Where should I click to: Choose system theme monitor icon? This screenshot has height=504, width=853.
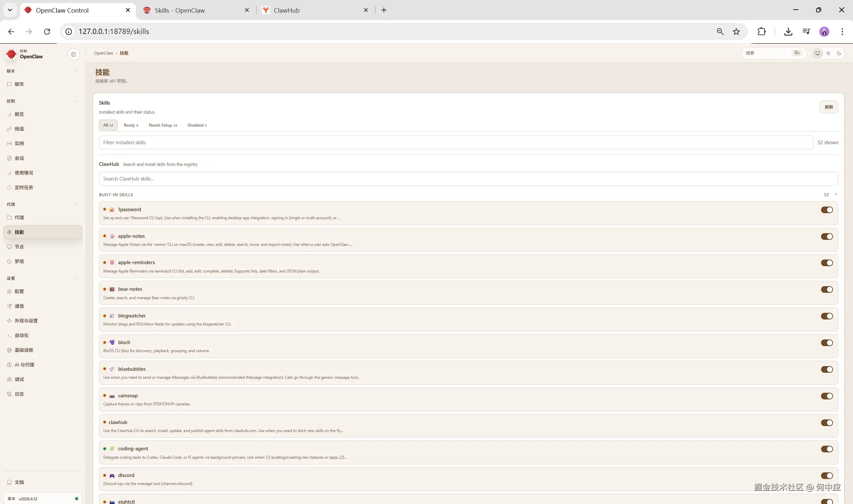pos(818,53)
